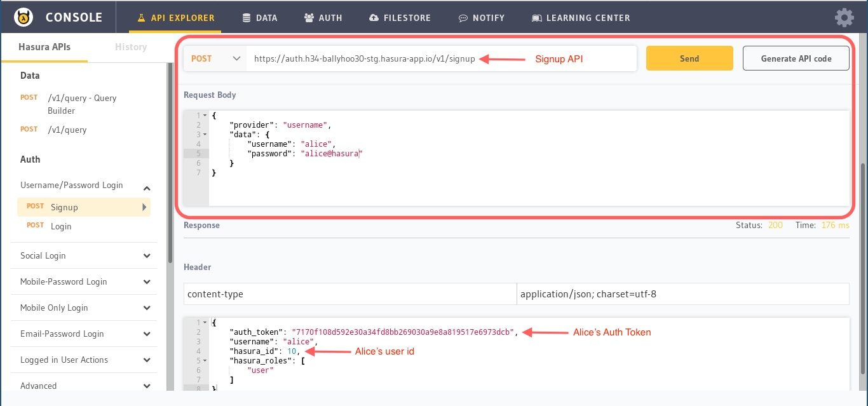
Task: Open the FILESTORE tab
Action: click(x=399, y=18)
